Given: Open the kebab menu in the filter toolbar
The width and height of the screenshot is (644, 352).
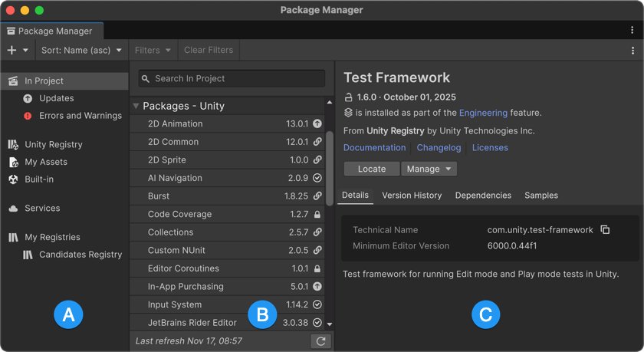Looking at the screenshot, I should pos(632,51).
